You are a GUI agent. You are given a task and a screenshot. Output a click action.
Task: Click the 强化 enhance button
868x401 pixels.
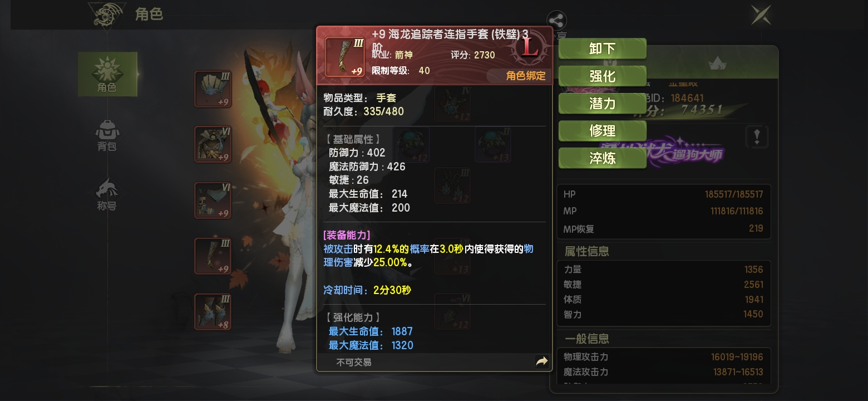click(602, 76)
